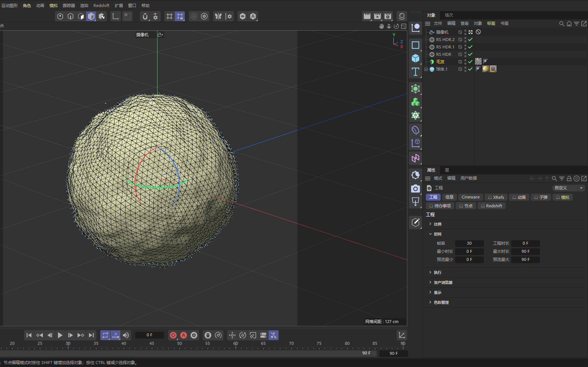Switch to the 场次 tab
588x367 pixels.
click(x=449, y=15)
